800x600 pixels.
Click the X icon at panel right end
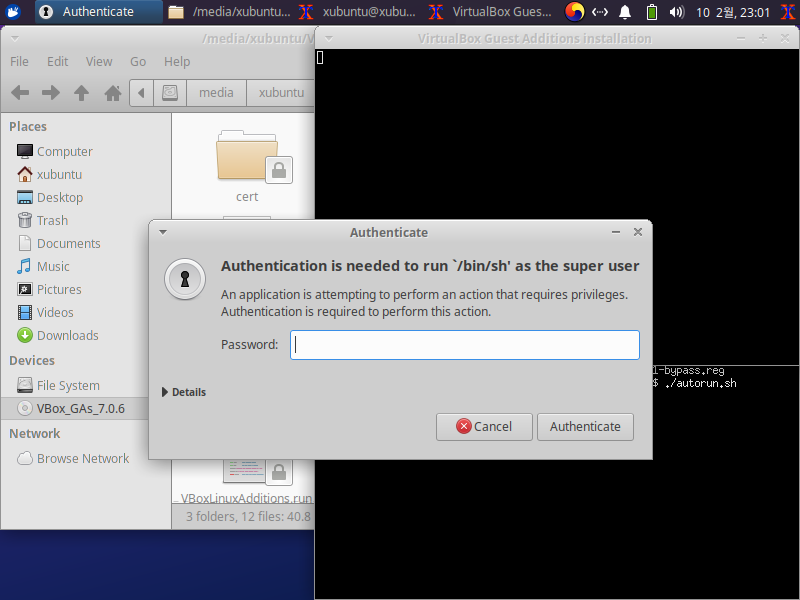point(787,12)
